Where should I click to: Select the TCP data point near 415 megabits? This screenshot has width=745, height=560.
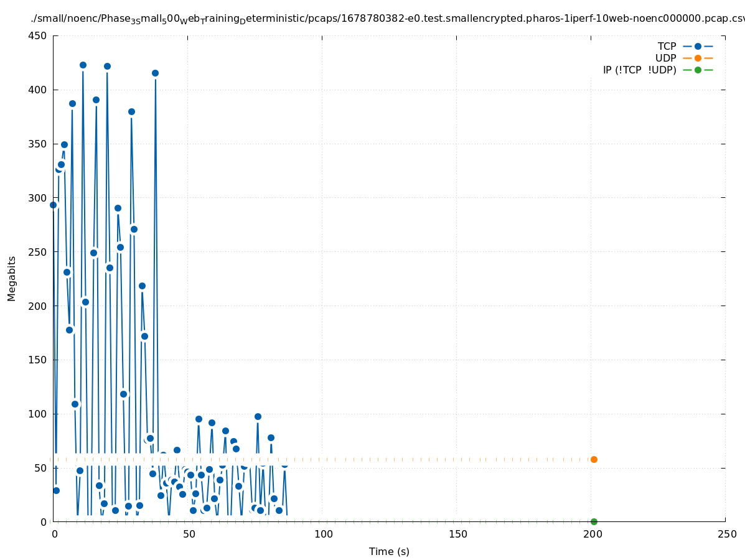pos(155,73)
